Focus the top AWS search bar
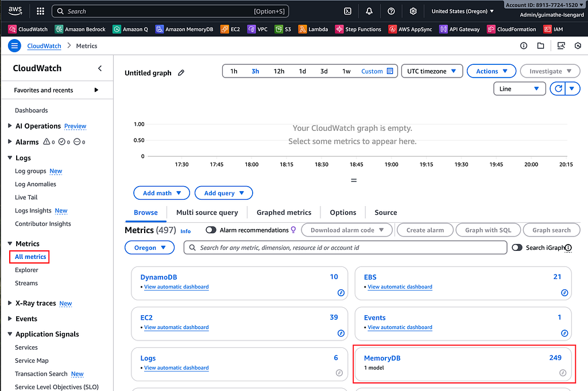The height and width of the screenshot is (391, 588). click(x=170, y=11)
